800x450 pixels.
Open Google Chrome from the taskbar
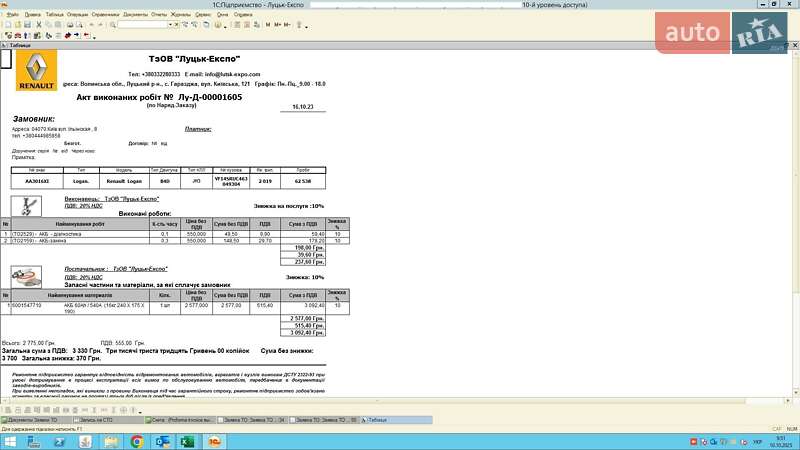coord(136,441)
